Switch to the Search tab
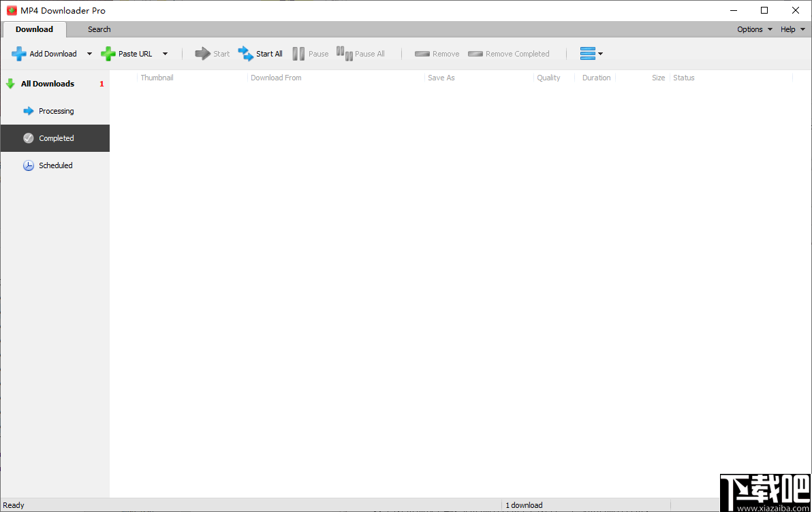 click(x=99, y=29)
